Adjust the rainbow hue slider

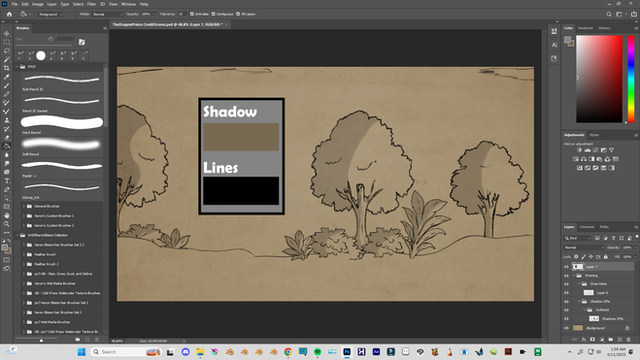pos(631,79)
